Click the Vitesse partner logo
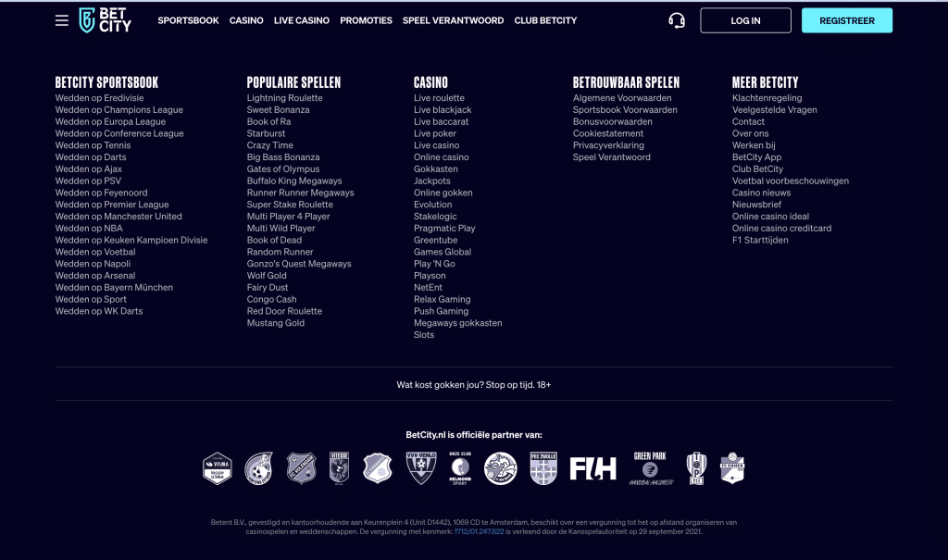 (x=339, y=468)
